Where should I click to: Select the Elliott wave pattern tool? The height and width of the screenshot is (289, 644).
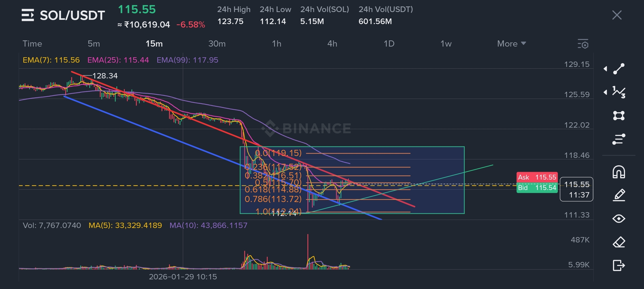(619, 92)
